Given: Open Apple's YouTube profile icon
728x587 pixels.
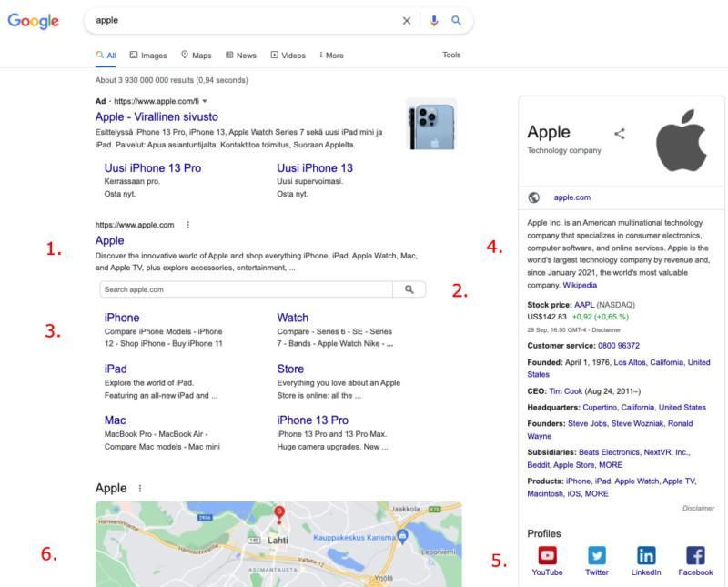Looking at the screenshot, I should click(x=548, y=555).
